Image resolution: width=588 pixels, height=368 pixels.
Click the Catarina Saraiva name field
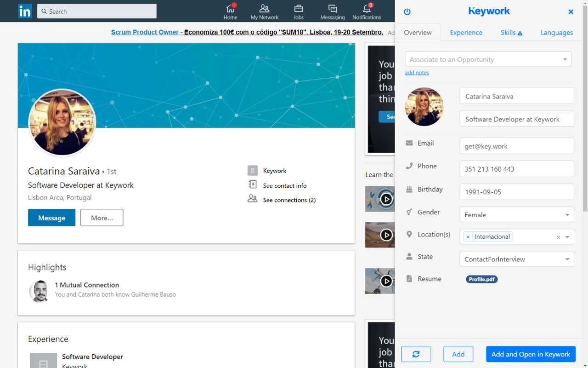(517, 96)
